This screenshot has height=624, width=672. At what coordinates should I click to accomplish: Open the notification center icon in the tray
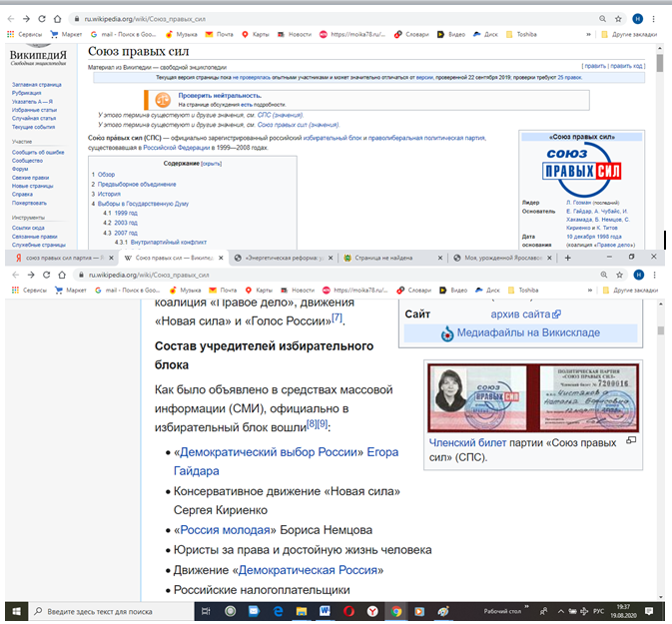(x=650, y=611)
